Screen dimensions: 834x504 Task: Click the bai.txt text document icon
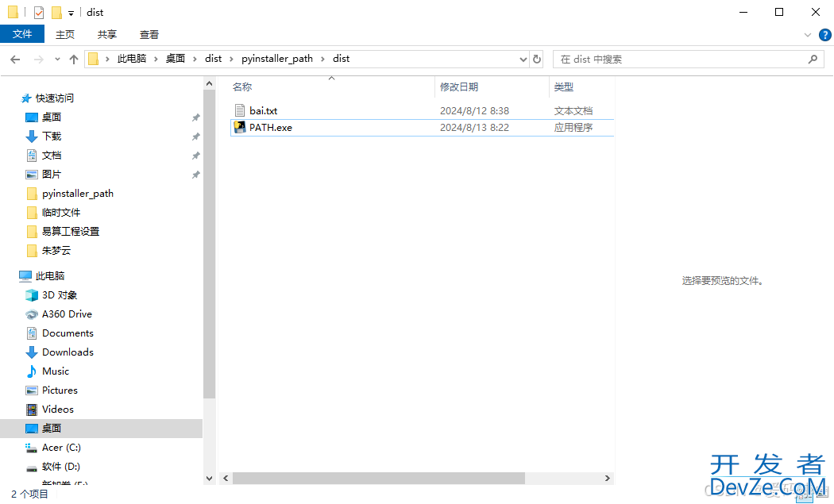pos(240,110)
